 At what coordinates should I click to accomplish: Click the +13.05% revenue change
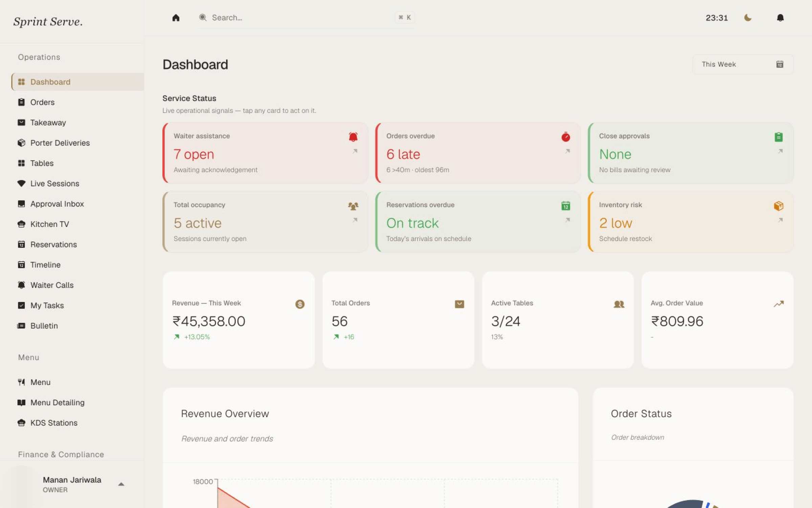(x=197, y=337)
